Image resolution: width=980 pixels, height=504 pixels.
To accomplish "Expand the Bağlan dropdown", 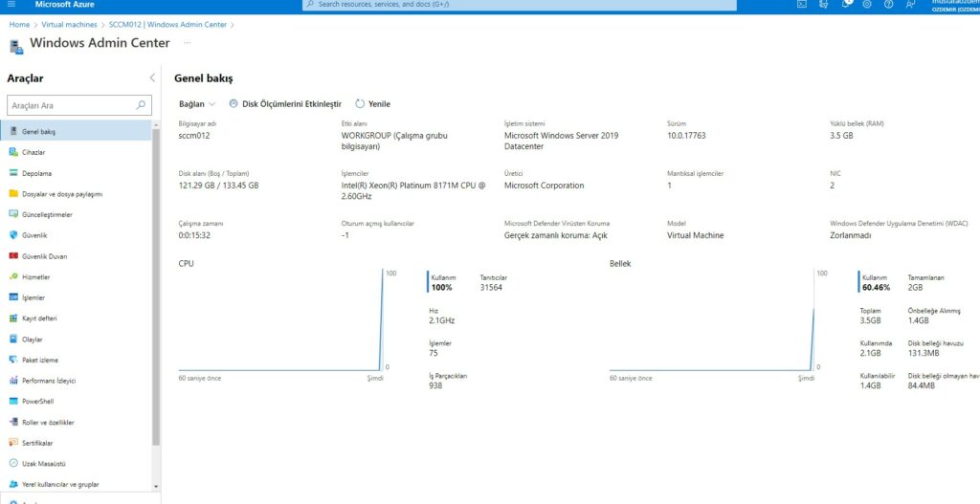I will tap(197, 104).
